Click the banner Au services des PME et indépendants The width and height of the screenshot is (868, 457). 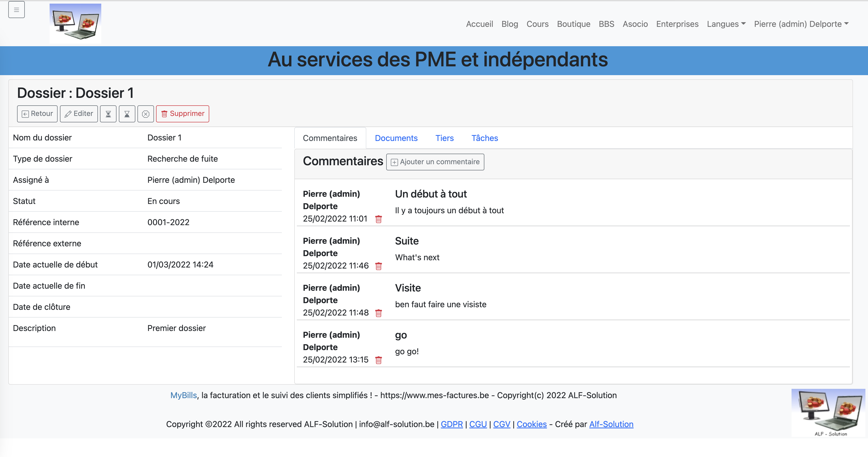pos(438,60)
